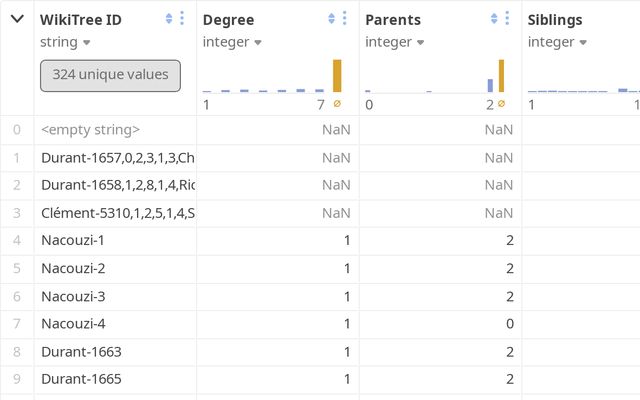Sort by the Parents column
Image resolution: width=640 pixels, height=400 pixels.
pyautogui.click(x=495, y=19)
